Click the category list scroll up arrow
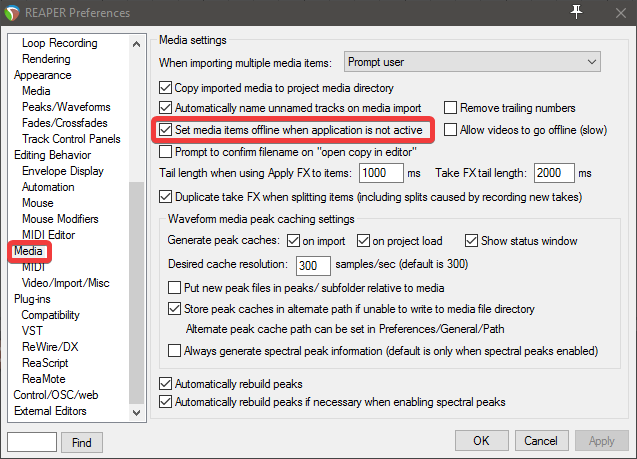This screenshot has width=637, height=459. (136, 44)
